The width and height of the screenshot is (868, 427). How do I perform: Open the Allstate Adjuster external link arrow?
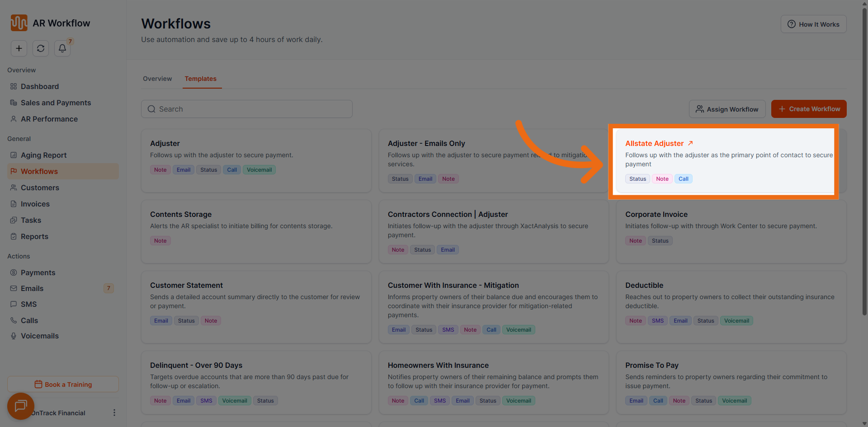pos(690,143)
